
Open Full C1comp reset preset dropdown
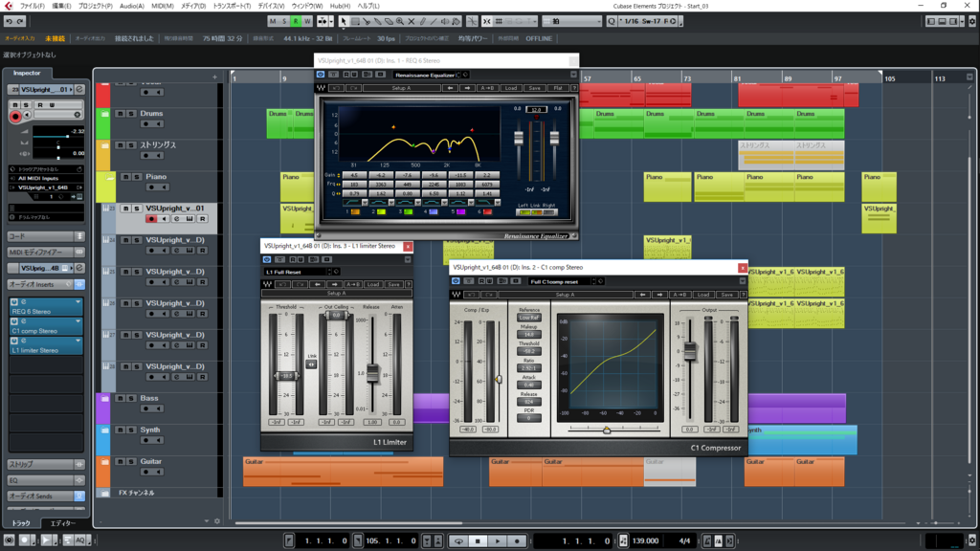coord(560,282)
